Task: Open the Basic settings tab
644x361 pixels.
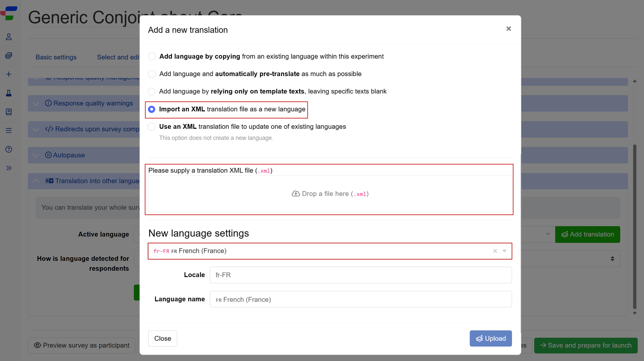Action: point(56,57)
